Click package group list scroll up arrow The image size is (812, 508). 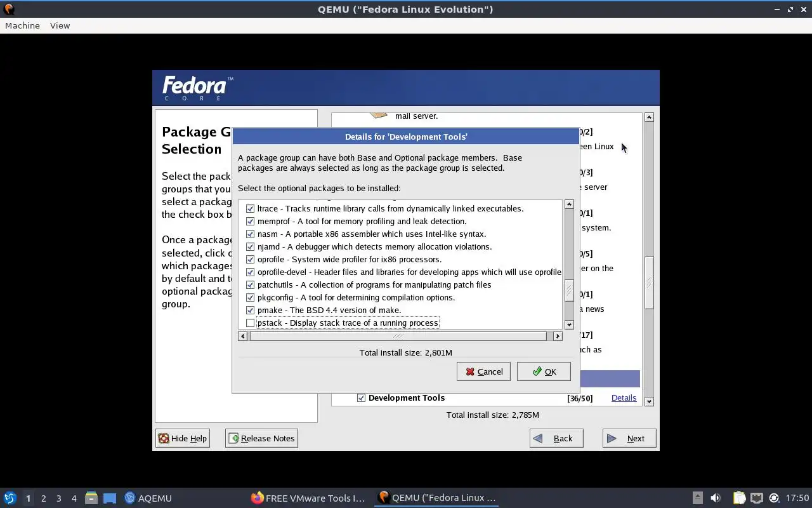coord(649,117)
